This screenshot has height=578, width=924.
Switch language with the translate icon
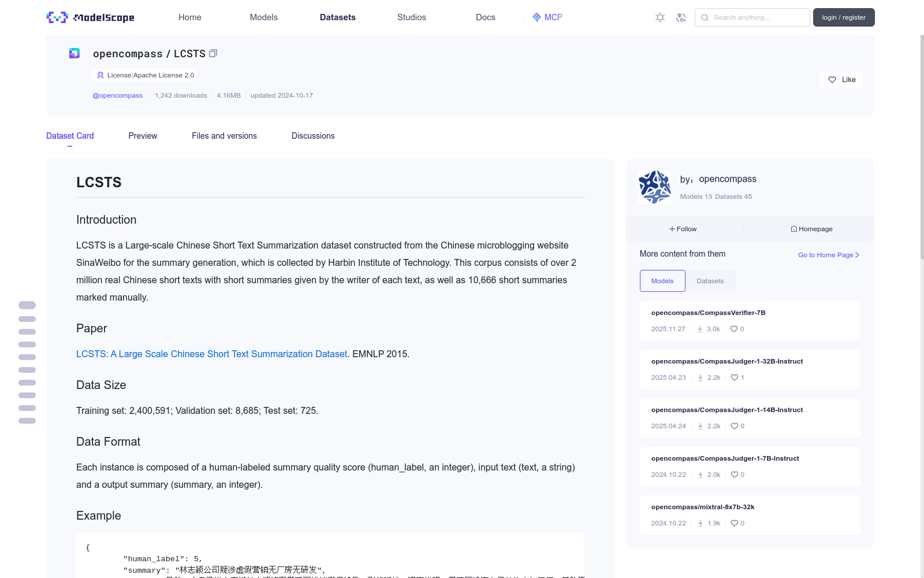click(x=681, y=17)
